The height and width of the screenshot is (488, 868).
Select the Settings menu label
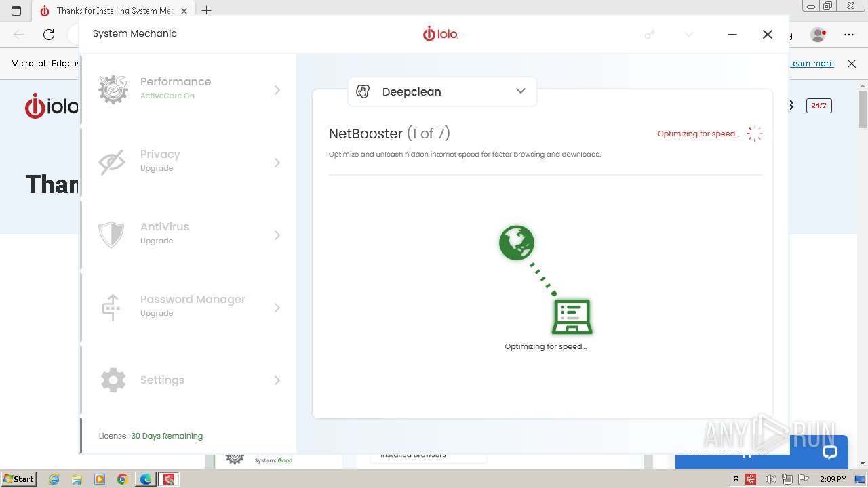(x=162, y=380)
